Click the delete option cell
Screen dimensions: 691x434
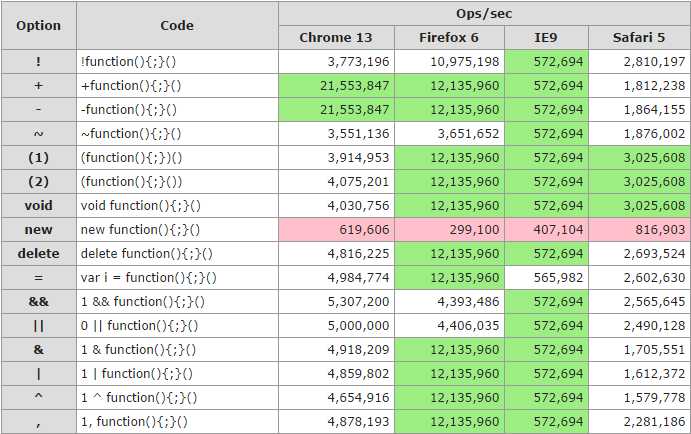(38, 254)
